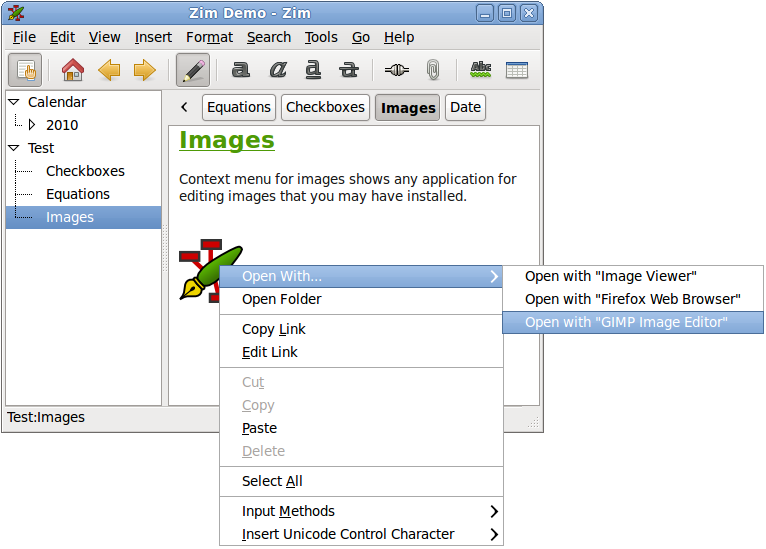Click the Checkboxes path bar button
Screen dimensions: 766x549
pyautogui.click(x=326, y=107)
